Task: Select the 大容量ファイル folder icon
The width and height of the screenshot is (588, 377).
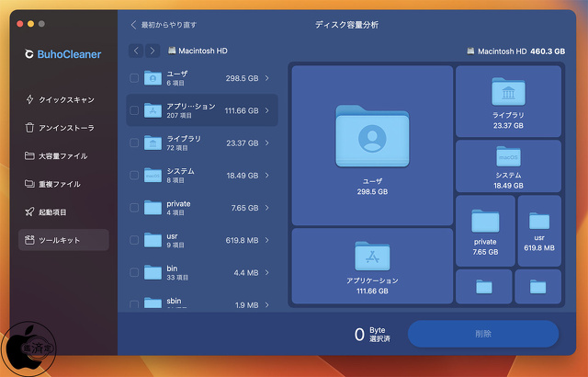Action: [x=29, y=155]
